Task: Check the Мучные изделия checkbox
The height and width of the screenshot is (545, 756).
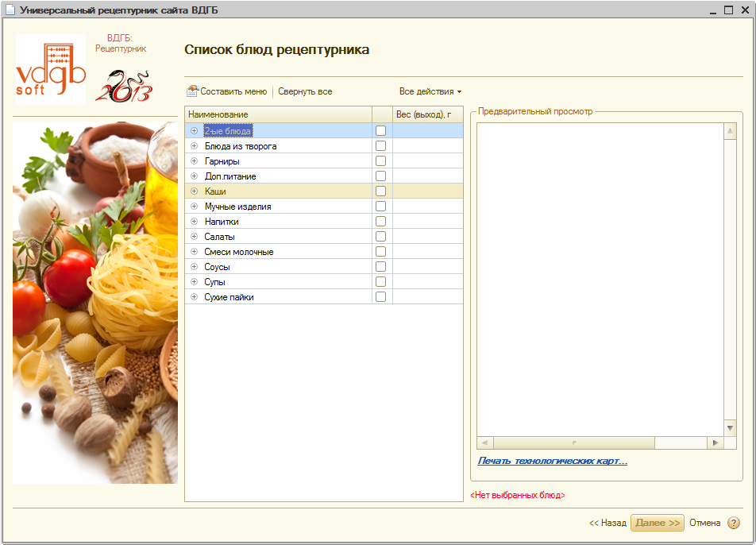Action: point(380,207)
